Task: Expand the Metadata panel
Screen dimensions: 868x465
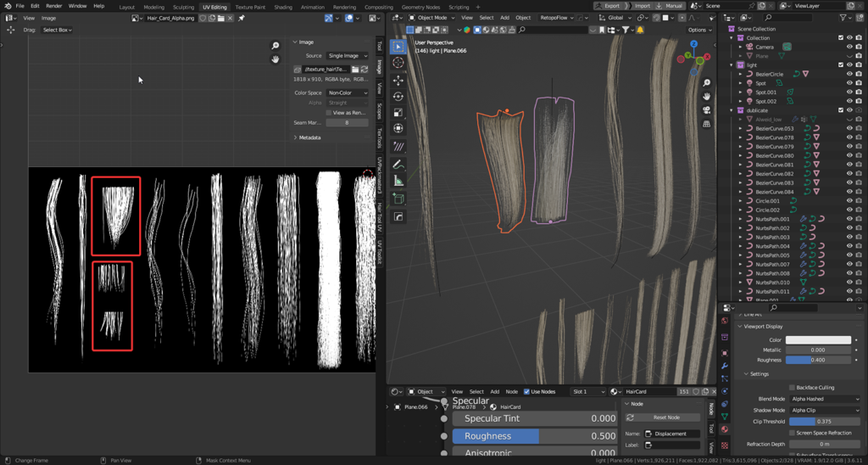Action: 307,137
